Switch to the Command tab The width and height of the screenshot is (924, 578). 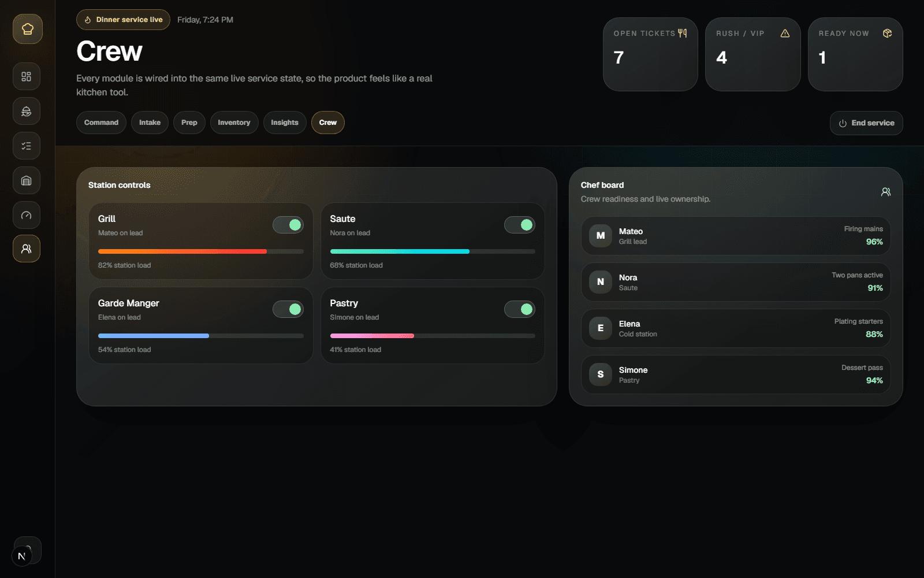pyautogui.click(x=101, y=123)
